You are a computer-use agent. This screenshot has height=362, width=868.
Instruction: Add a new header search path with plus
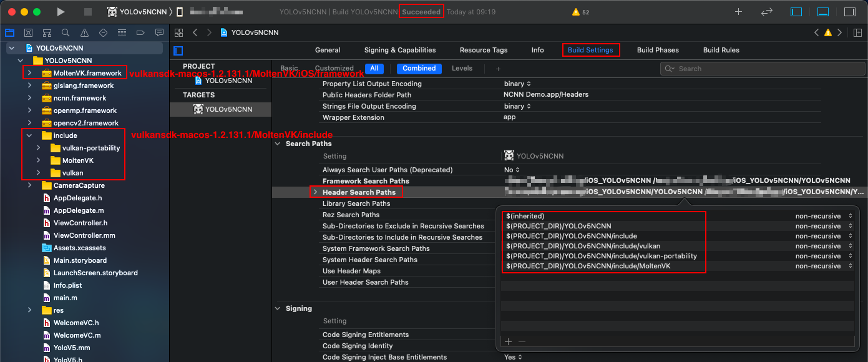point(508,341)
